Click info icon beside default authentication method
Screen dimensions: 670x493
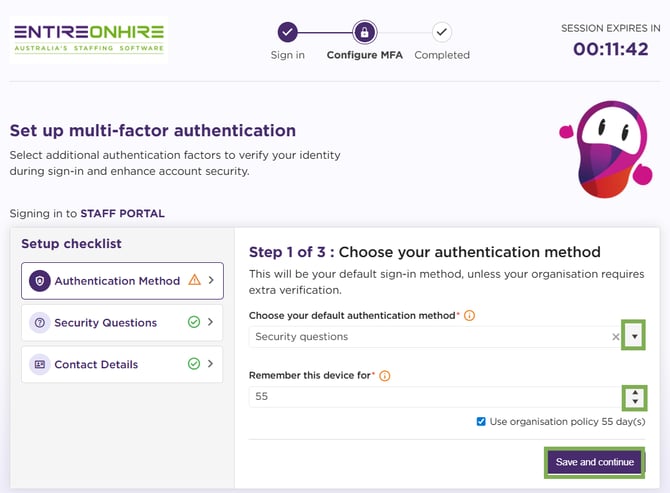tap(469, 316)
